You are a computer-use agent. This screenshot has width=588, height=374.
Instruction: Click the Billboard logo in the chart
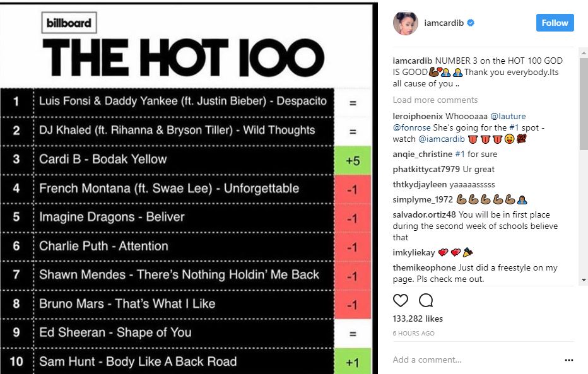[69, 23]
